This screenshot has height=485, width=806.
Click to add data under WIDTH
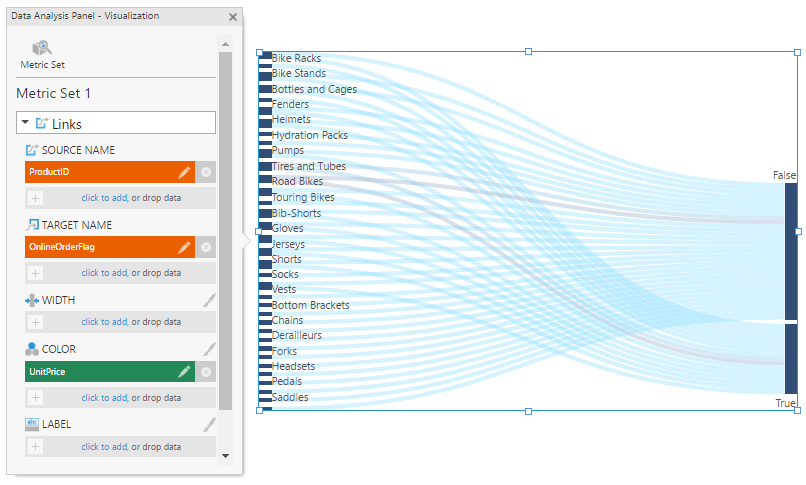click(120, 322)
